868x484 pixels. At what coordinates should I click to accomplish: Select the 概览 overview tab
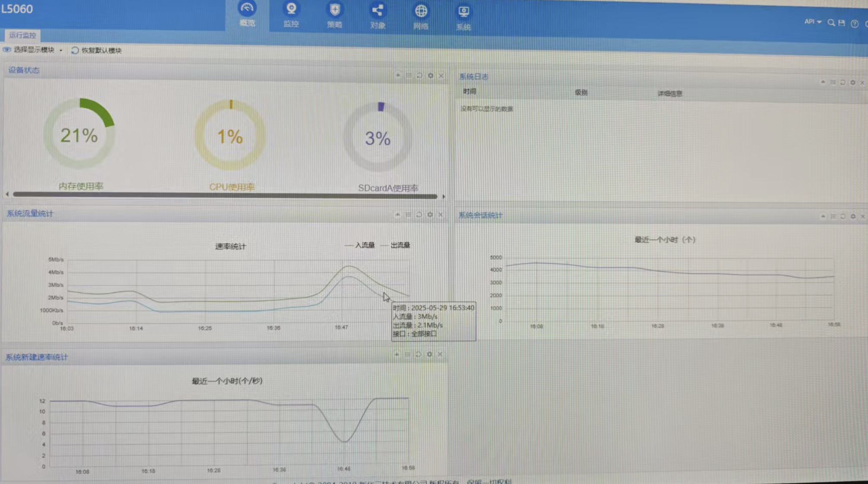click(x=247, y=14)
